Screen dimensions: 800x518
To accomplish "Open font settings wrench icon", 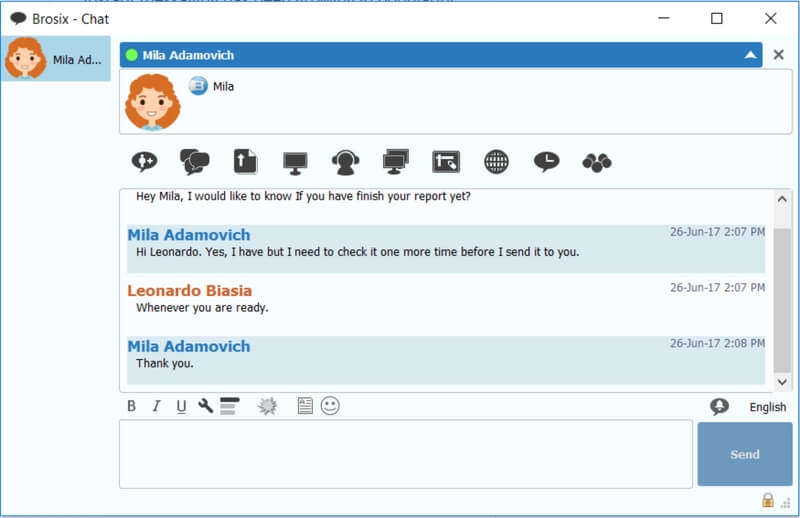I will click(206, 406).
